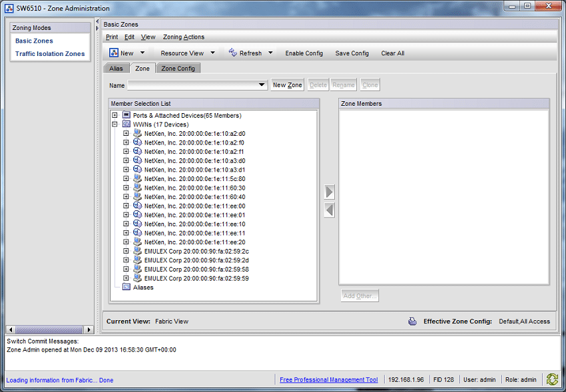Image resolution: width=566 pixels, height=392 pixels.
Task: Click device icon for NetXen 20:00:00:0e:1e:11:ee:00
Action: coord(138,206)
